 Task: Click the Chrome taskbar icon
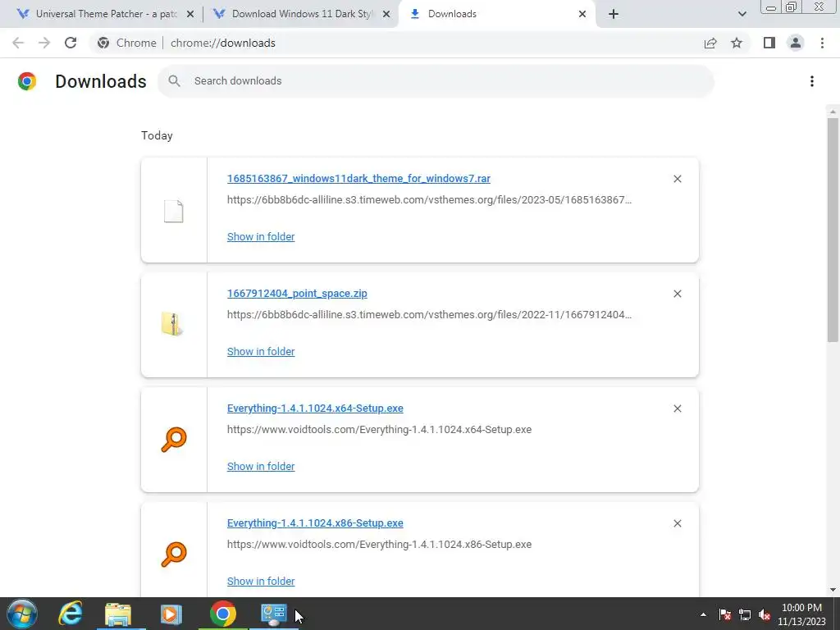click(x=223, y=614)
